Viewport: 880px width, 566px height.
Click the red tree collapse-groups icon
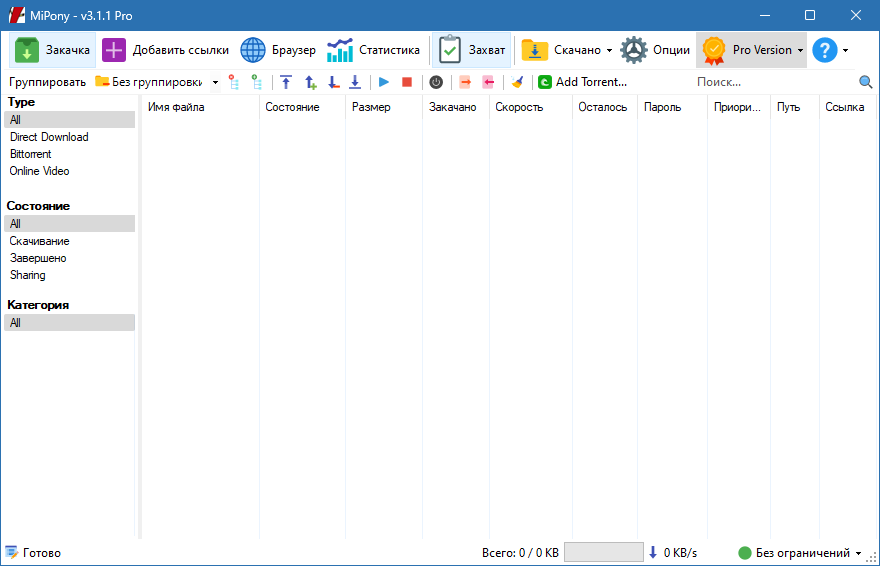coord(234,82)
